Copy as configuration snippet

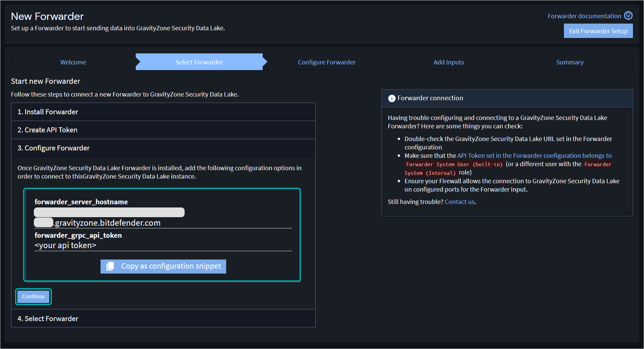(163, 266)
